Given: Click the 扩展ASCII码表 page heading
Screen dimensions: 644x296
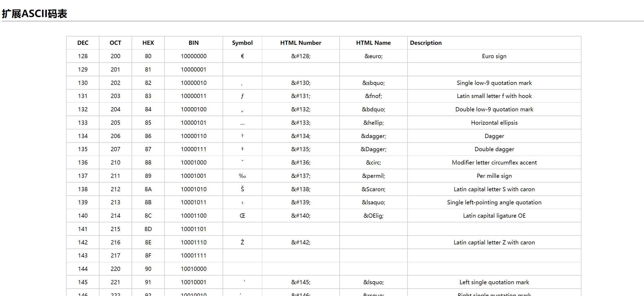Looking at the screenshot, I should [x=35, y=14].
